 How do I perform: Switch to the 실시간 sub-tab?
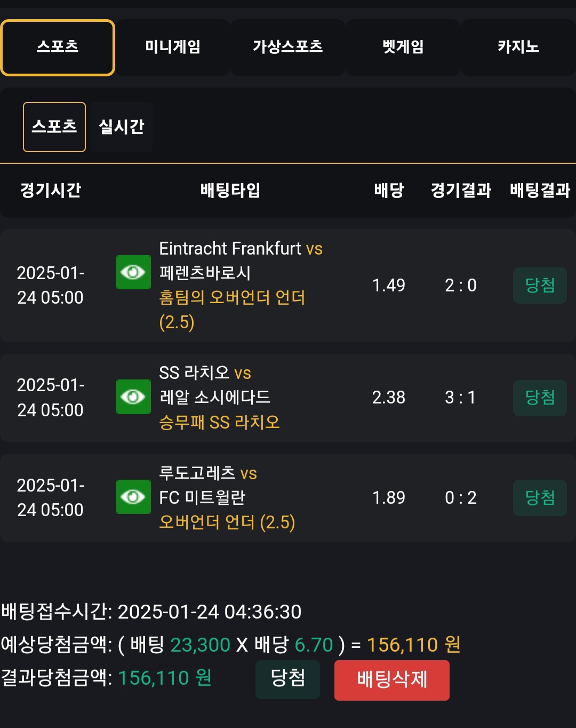pyautogui.click(x=122, y=127)
